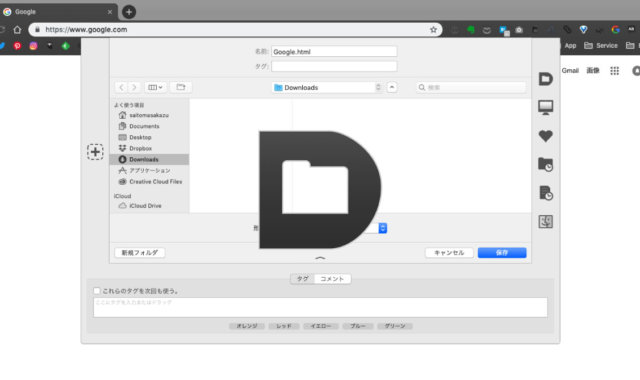Image resolution: width=640 pixels, height=380 pixels.
Task: Collapse the dialog with the up-chevron button
Action: pyautogui.click(x=391, y=87)
